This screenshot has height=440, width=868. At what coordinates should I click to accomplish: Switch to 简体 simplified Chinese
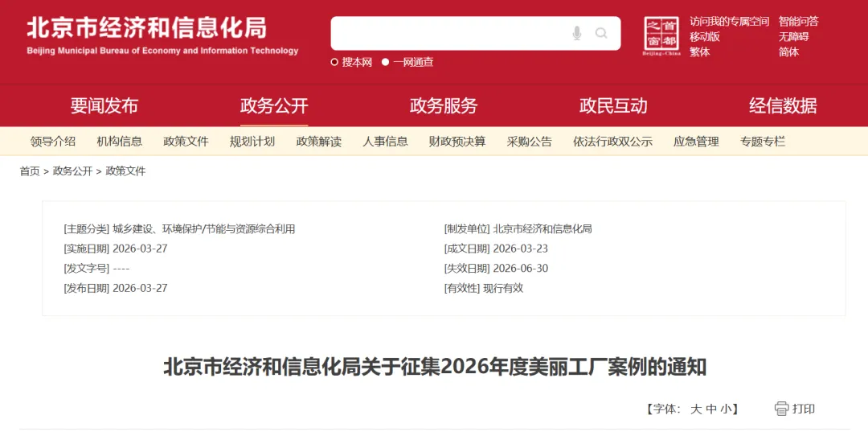pos(789,51)
